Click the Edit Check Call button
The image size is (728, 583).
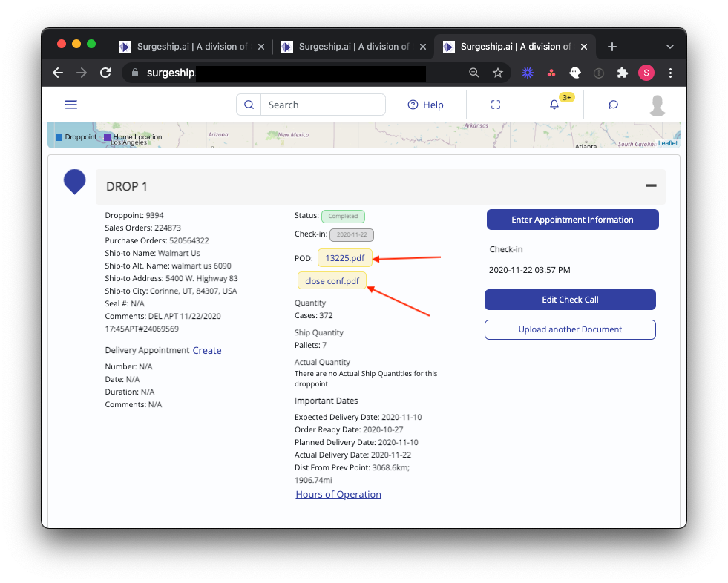pyautogui.click(x=570, y=300)
